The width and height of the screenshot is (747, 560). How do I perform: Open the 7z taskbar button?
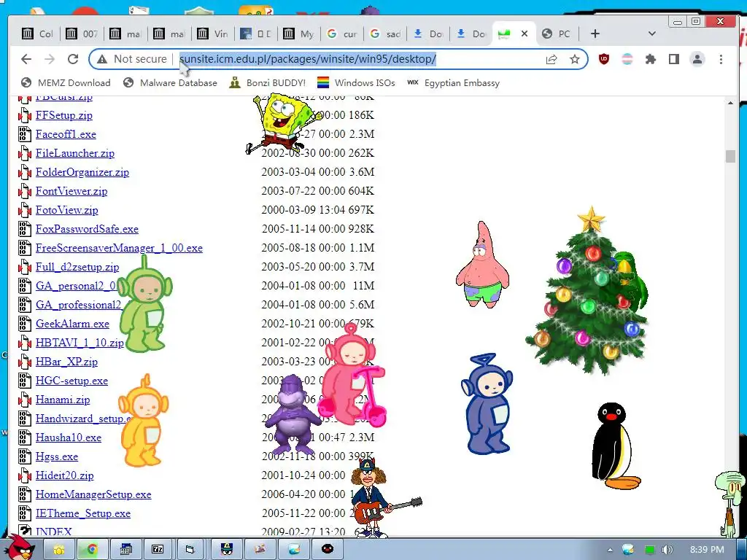click(x=158, y=550)
